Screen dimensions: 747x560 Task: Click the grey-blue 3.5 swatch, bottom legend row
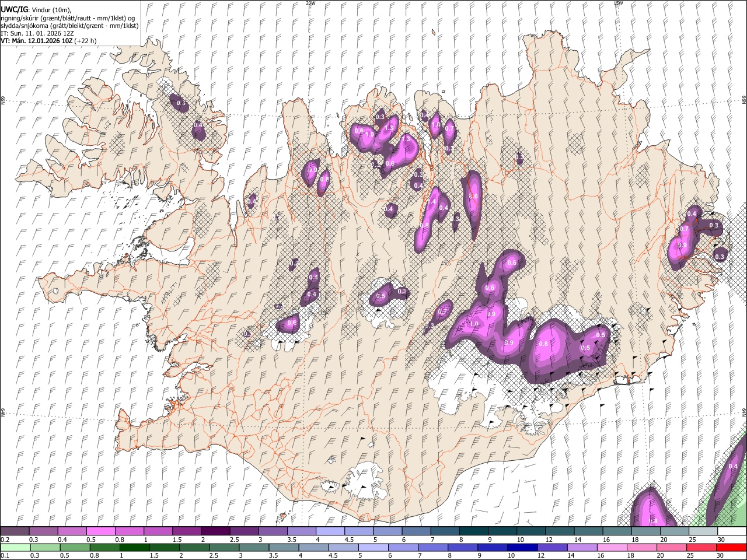284,547
